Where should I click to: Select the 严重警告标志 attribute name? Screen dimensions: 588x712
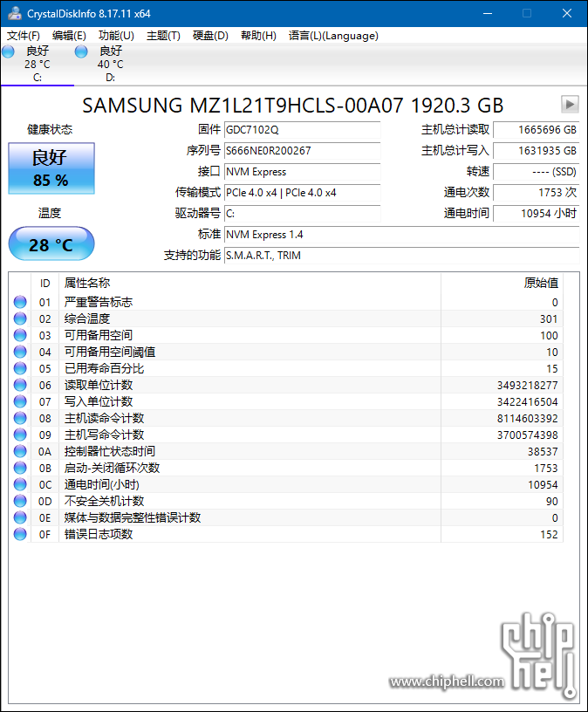click(x=99, y=302)
